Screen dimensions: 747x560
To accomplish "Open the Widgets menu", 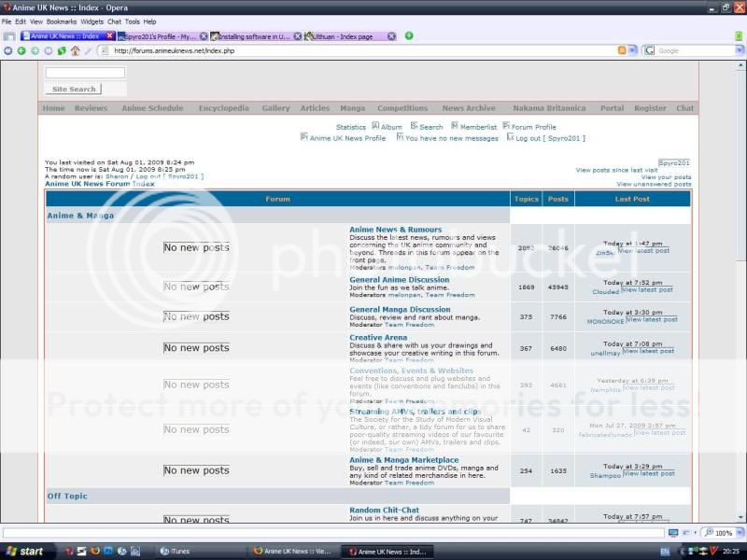I will (x=92, y=21).
